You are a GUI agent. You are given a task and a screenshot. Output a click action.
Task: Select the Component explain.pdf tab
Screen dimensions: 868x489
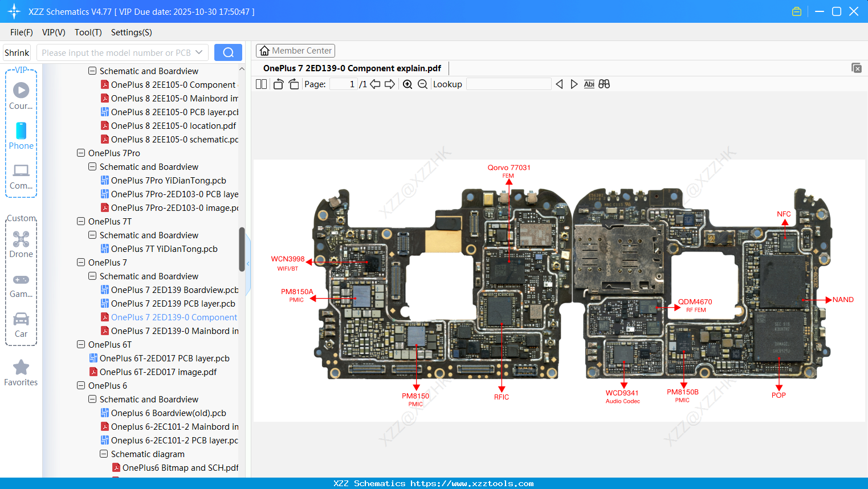(x=352, y=68)
